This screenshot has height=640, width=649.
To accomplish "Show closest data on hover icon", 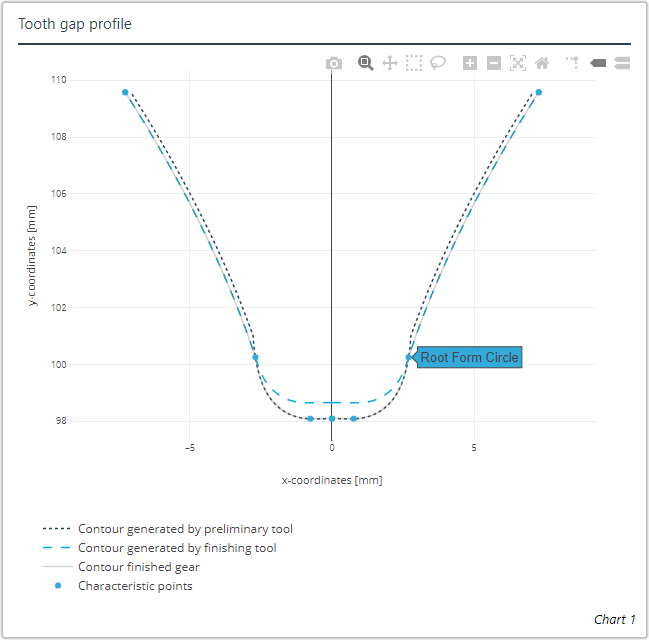I will point(598,63).
